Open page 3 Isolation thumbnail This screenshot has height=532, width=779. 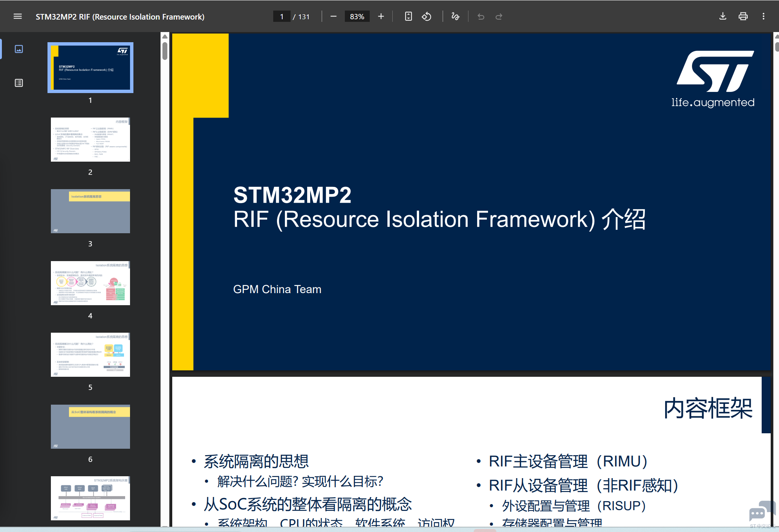(x=90, y=211)
